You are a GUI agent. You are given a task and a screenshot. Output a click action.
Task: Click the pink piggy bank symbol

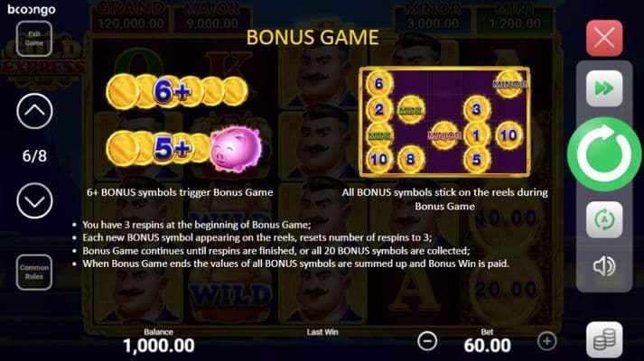(236, 148)
